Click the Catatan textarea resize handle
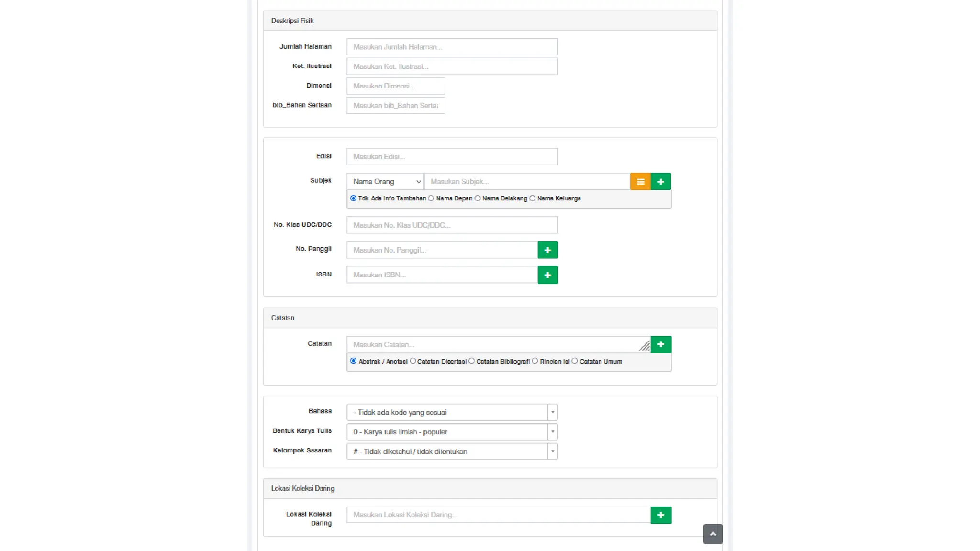Image resolution: width=980 pixels, height=551 pixels. point(645,346)
